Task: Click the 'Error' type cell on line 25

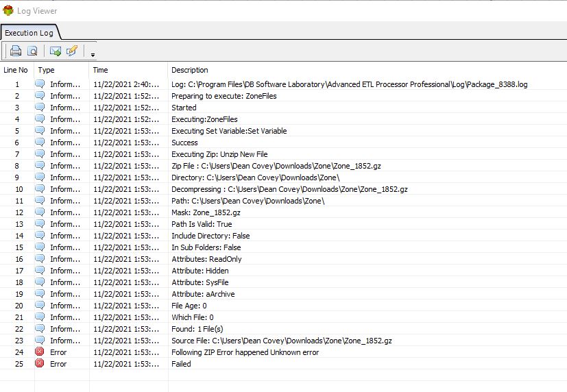Action: point(58,364)
